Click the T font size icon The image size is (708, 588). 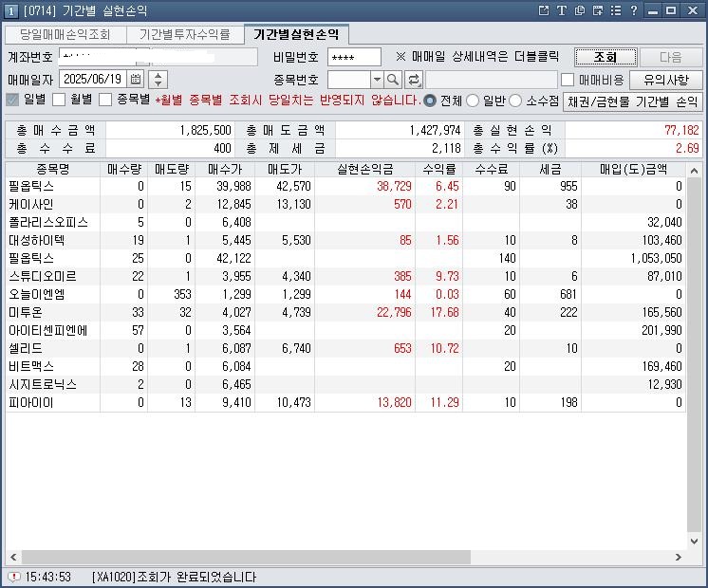click(562, 10)
